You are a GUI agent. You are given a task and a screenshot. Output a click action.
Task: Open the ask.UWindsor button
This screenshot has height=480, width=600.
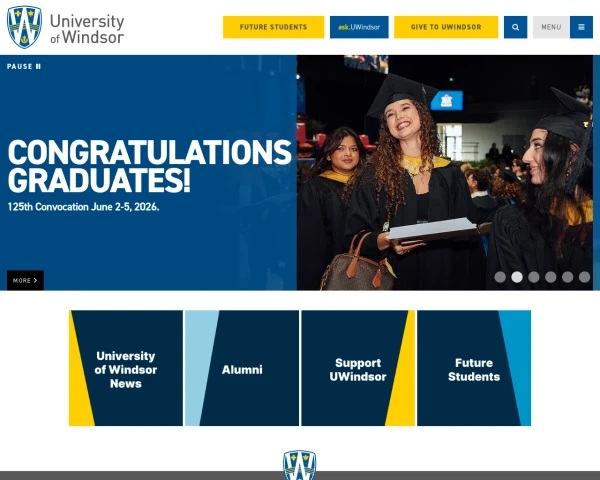click(x=359, y=27)
